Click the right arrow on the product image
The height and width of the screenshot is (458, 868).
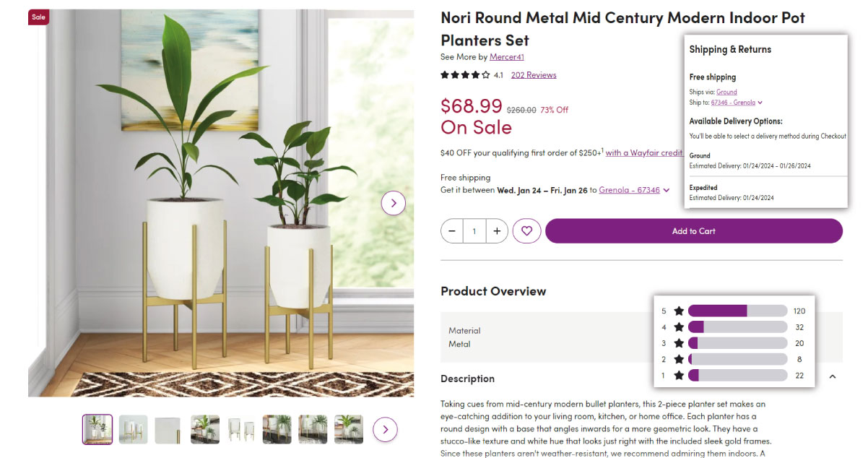[394, 203]
